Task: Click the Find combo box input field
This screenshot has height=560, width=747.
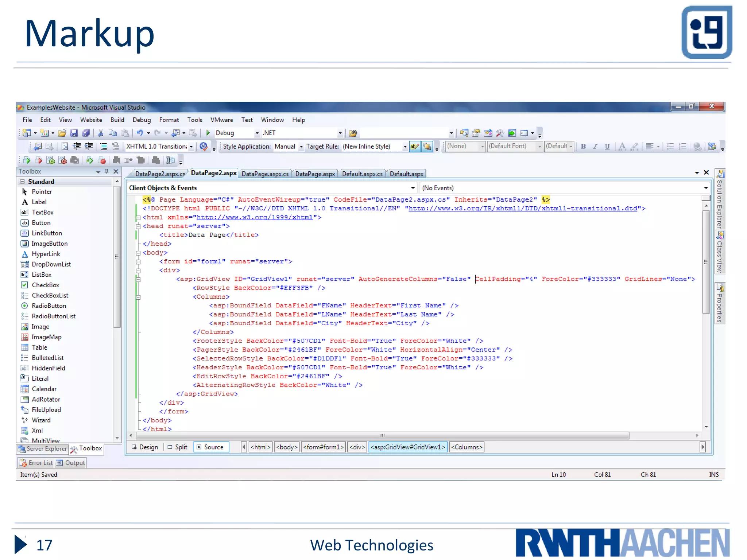Action: tap(404, 133)
